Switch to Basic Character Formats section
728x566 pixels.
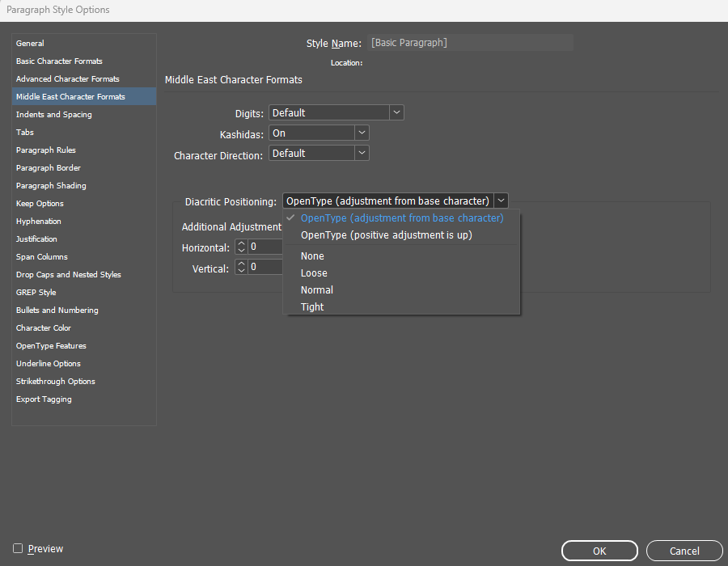point(59,61)
